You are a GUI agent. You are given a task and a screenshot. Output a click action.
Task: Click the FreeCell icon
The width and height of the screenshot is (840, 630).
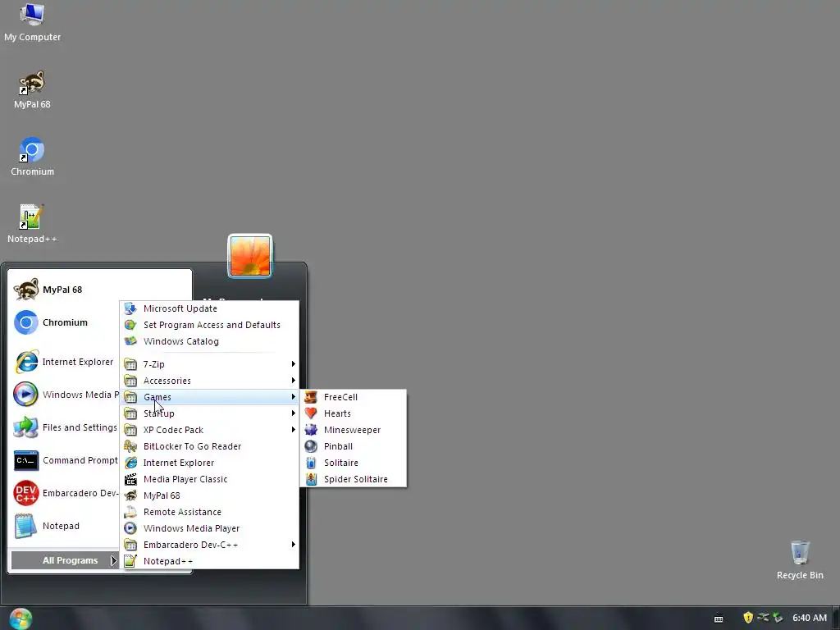311,397
